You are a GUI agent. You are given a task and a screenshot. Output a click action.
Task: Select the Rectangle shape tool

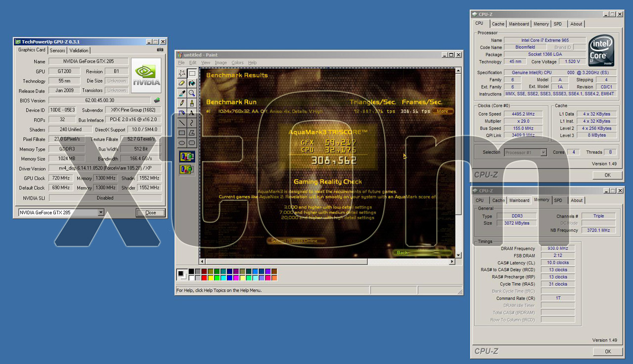click(x=182, y=133)
